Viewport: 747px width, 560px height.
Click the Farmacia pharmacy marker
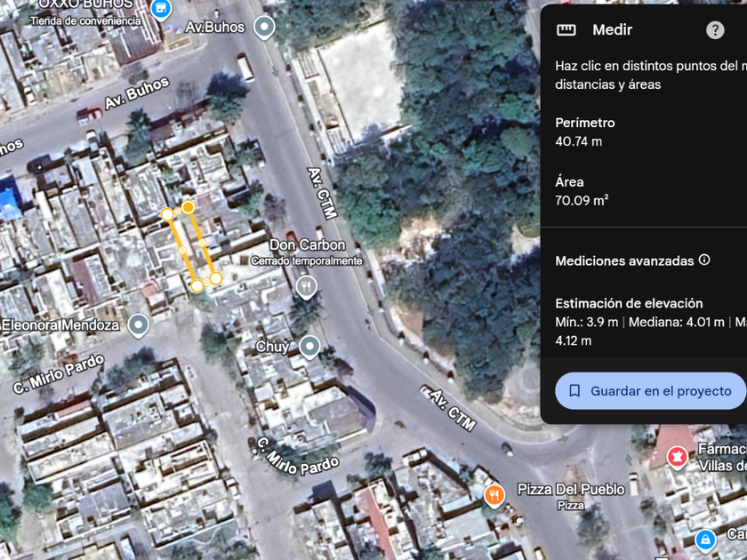tap(677, 457)
